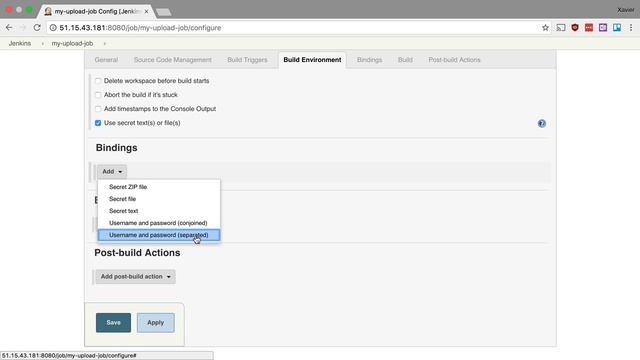Enable Add timestamps to the Console Output
This screenshot has width=640, height=360.
[98, 109]
